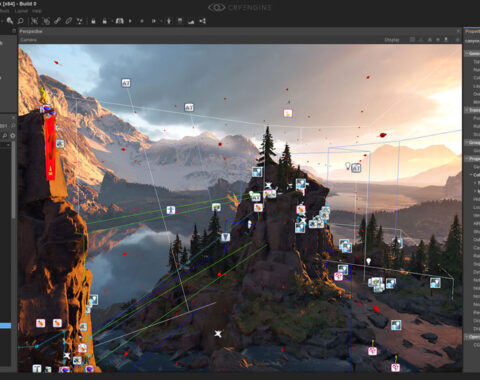
Task: Collapse the topmost section in the right properties panel
Action: point(467,53)
